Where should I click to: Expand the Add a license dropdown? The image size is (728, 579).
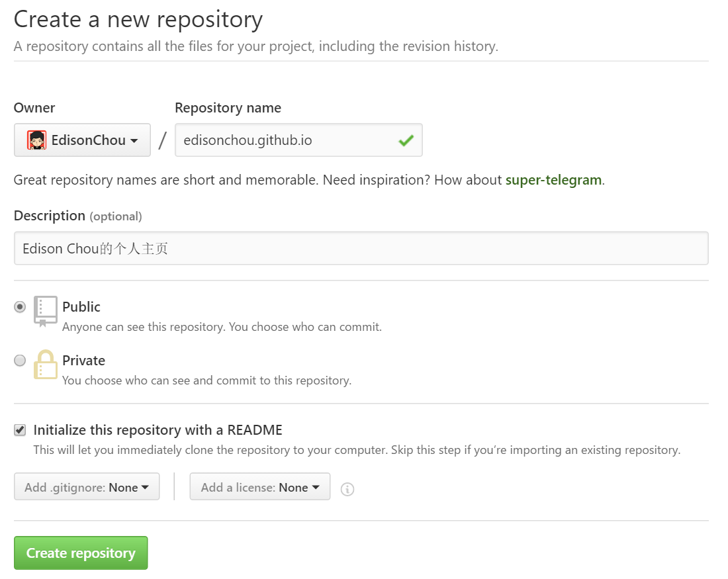pos(259,487)
